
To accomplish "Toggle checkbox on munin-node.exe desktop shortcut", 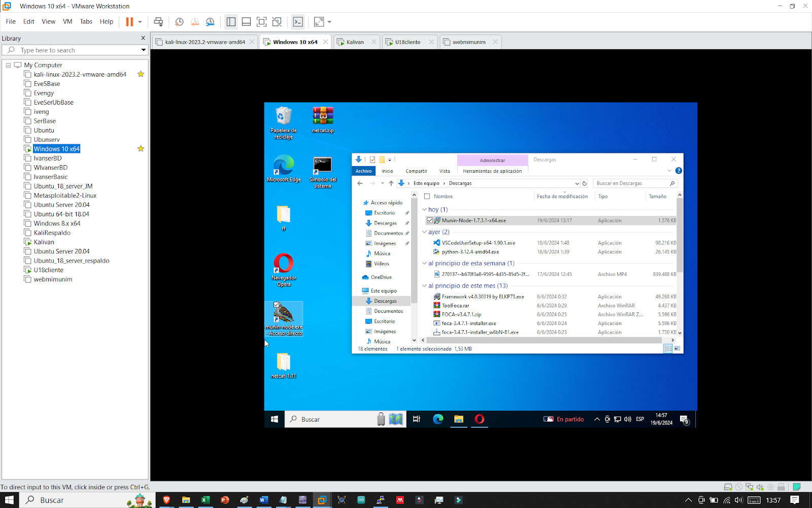I will (277, 305).
